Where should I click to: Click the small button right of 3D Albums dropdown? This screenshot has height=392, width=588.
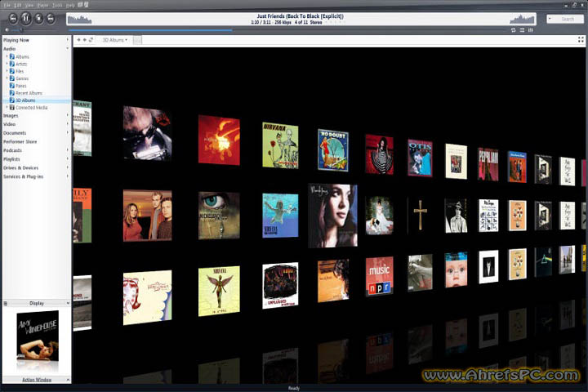point(137,40)
